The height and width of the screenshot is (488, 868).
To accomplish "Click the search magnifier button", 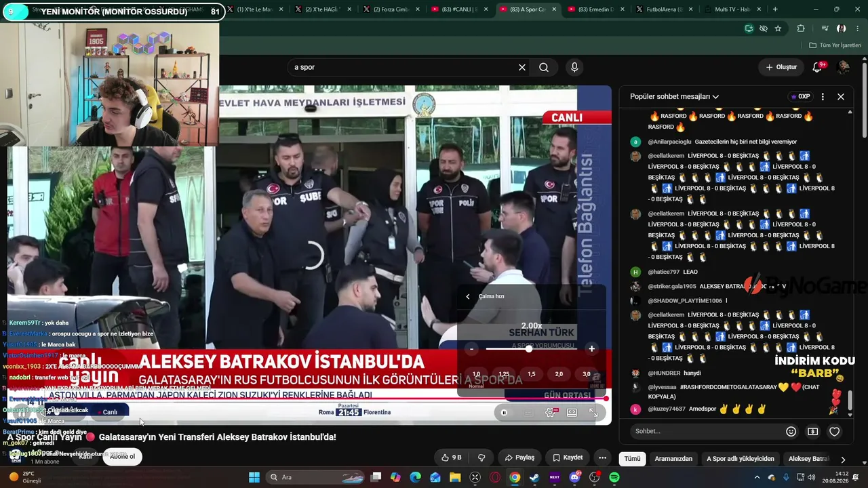I will coord(544,67).
